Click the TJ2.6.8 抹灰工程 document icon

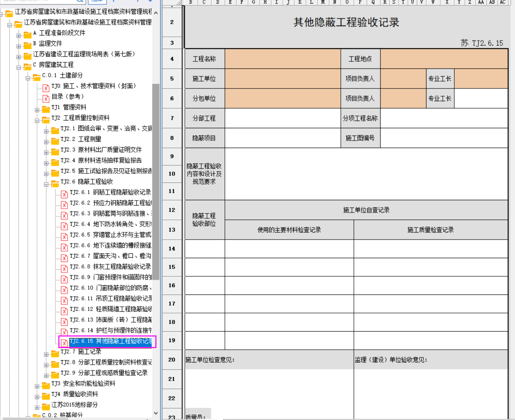64,268
